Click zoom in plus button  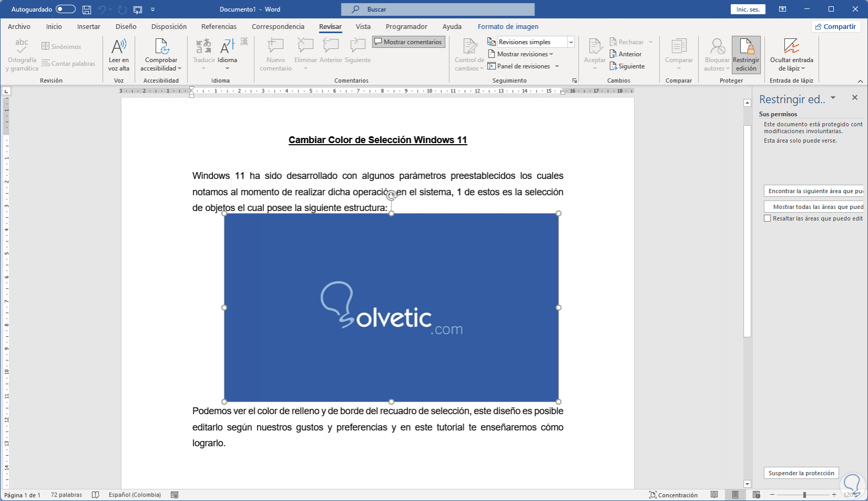tap(834, 495)
